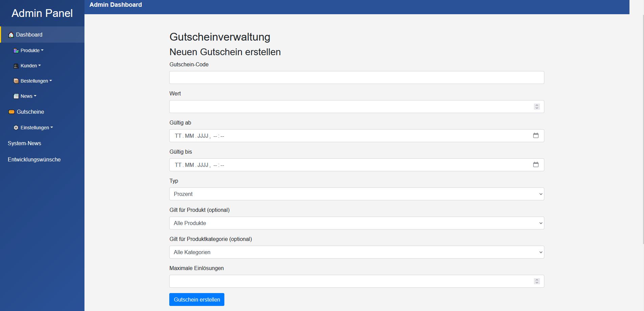Click the Wert field stepper arrows
Screen dimensions: 644x311
[x=537, y=107]
